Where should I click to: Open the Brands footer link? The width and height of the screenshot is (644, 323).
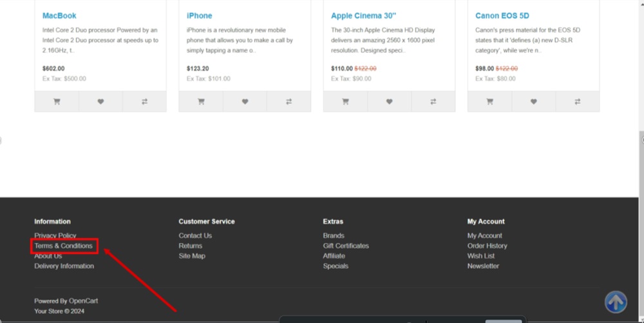pyautogui.click(x=334, y=235)
